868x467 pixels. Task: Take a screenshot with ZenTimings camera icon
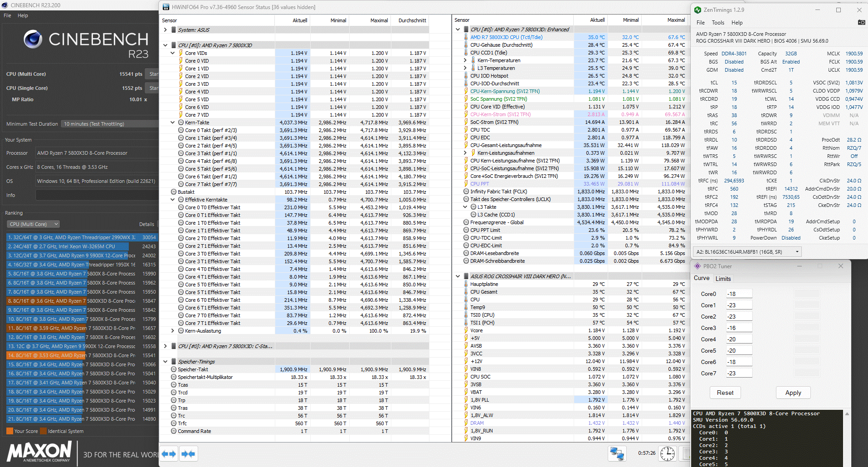click(861, 22)
